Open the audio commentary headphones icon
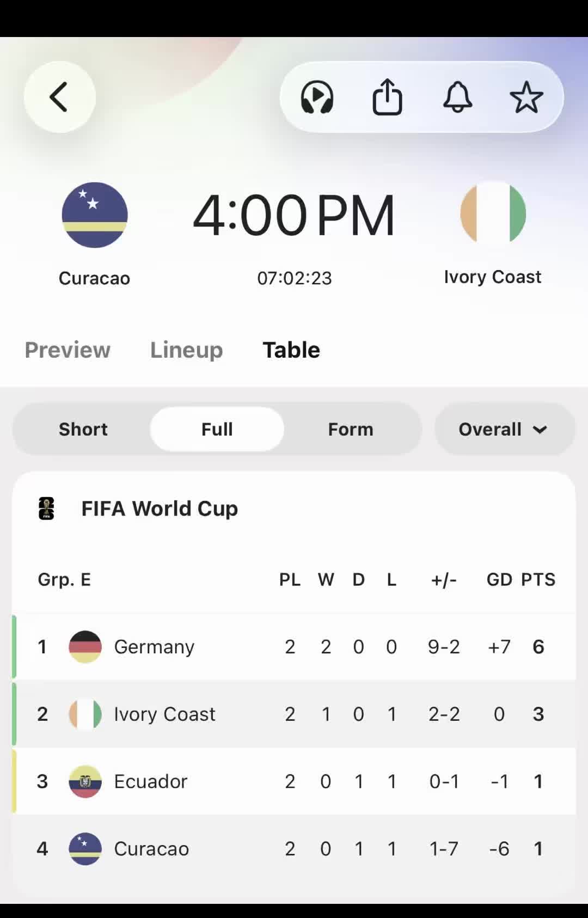 [317, 97]
